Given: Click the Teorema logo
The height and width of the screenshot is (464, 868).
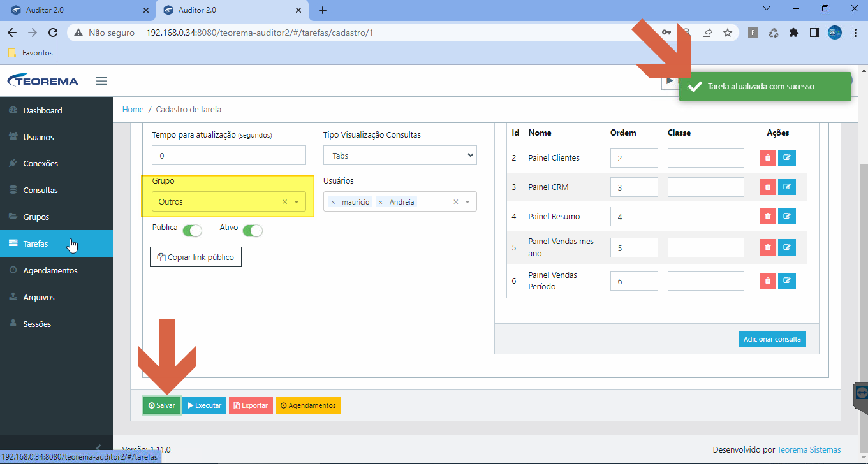Looking at the screenshot, I should [x=43, y=81].
